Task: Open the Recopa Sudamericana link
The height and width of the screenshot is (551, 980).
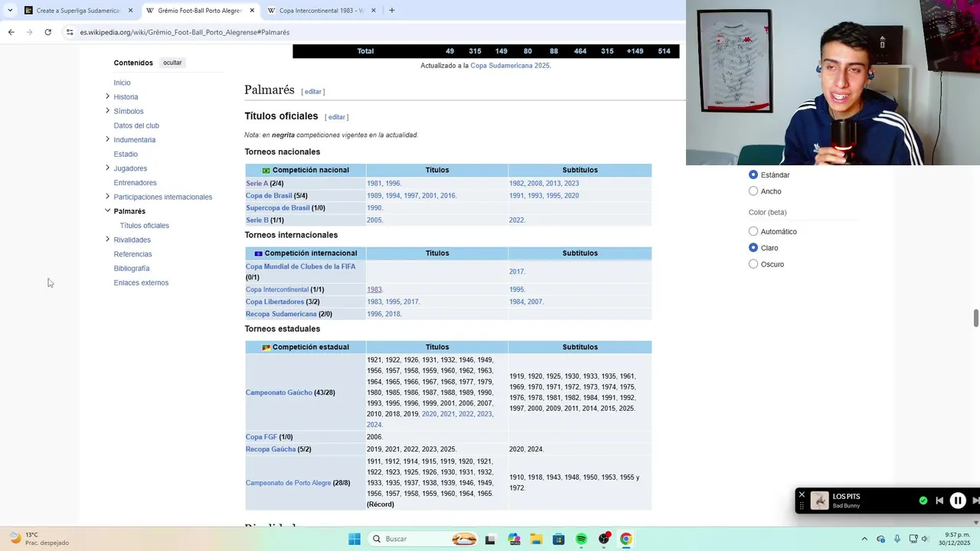Action: tap(281, 314)
